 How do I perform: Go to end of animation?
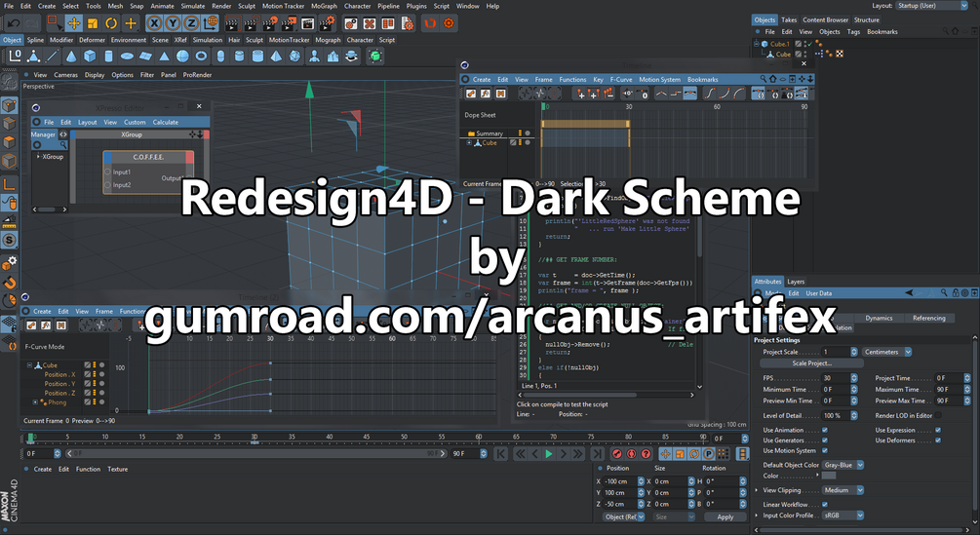coord(598,454)
